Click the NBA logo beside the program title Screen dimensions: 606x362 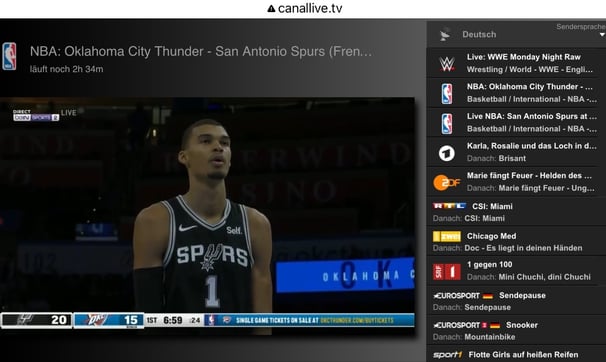[x=9, y=56]
